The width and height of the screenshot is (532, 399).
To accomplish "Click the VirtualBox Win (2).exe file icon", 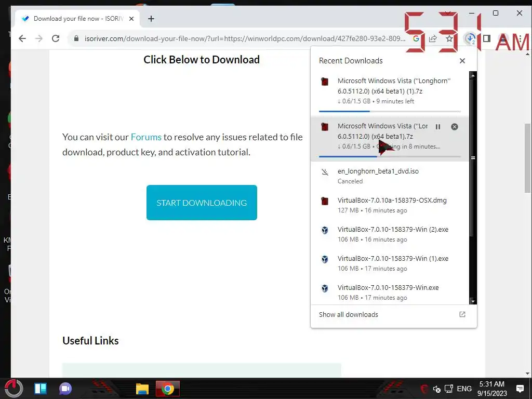I will point(325,230).
